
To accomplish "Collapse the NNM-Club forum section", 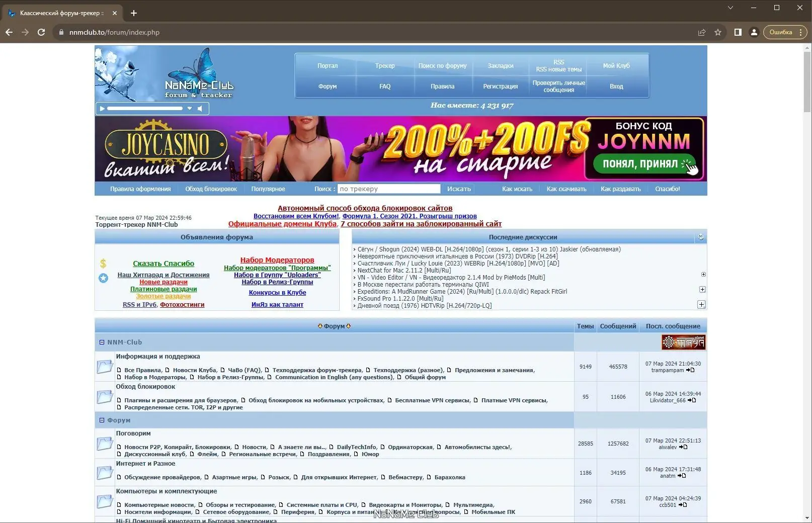I will [x=103, y=342].
